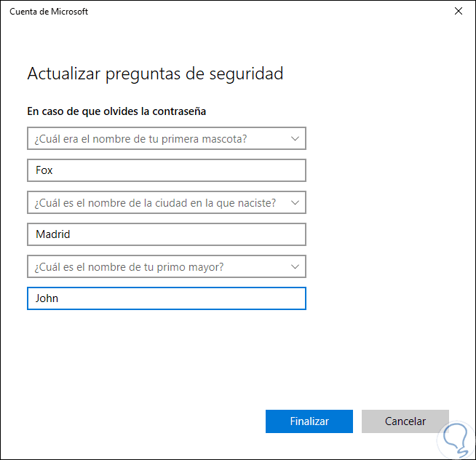Click the chevron arrow on the first pet question
This screenshot has width=476, height=460.
tap(295, 138)
